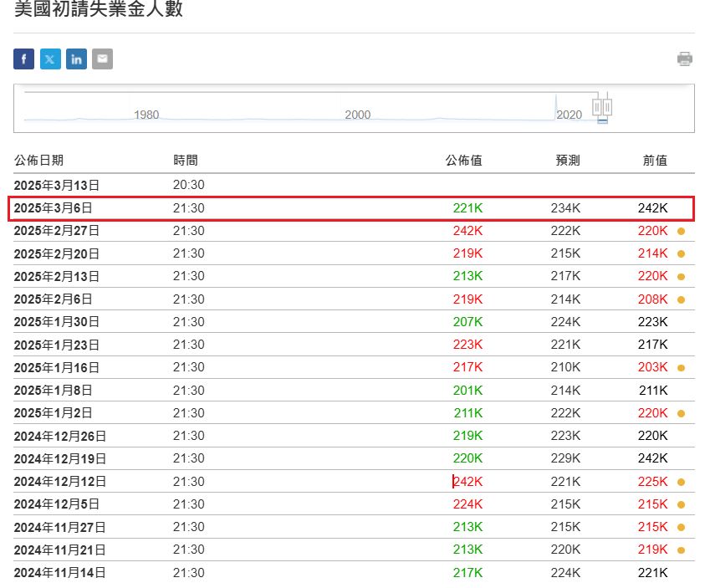The image size is (705, 588).
Task: Click the yellow dot in 2025年1月2日 row
Action: (x=682, y=413)
